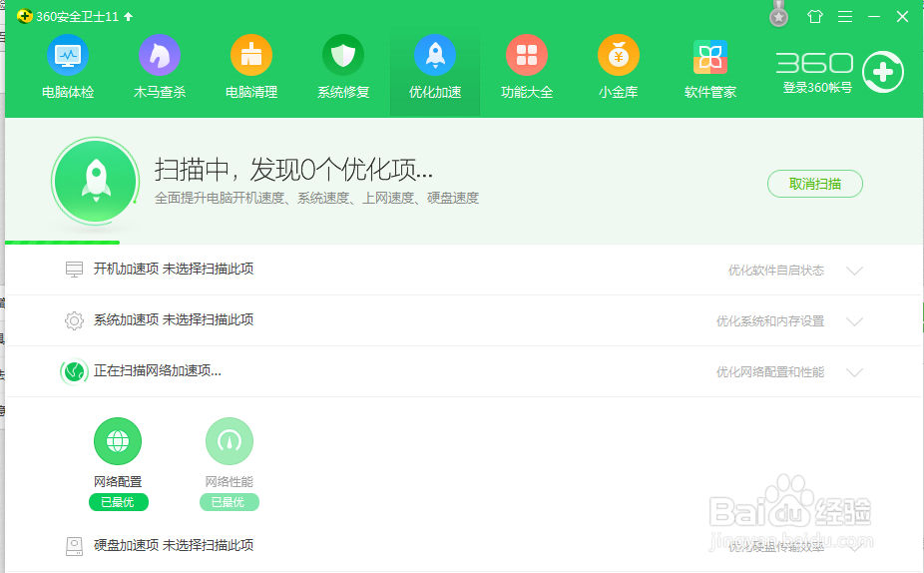Viewport: 924px width, 573px height.
Task: Click the large 360 brand logo text
Action: click(814, 63)
